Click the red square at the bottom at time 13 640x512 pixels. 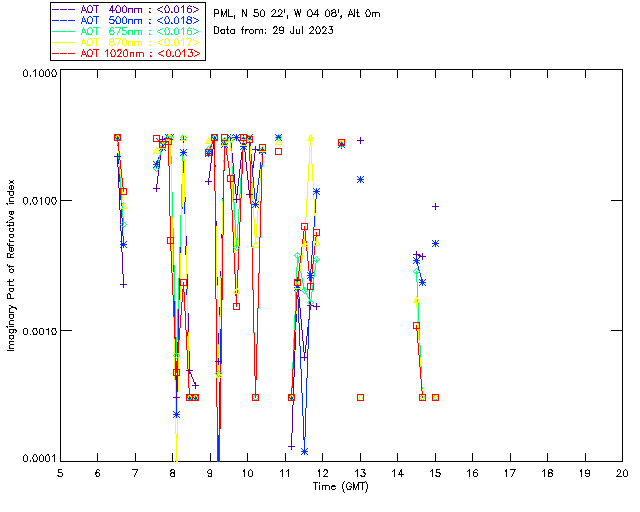(360, 398)
